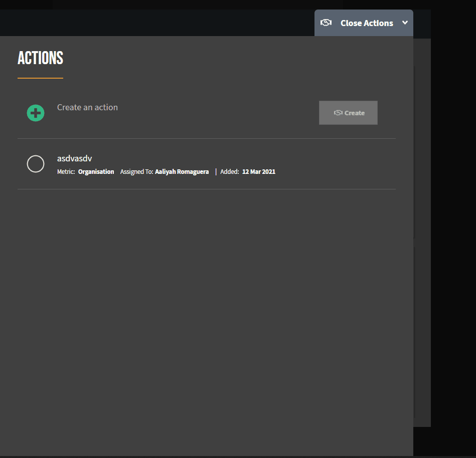
Task: Mark the asdvasdv action as complete
Action: (x=36, y=164)
